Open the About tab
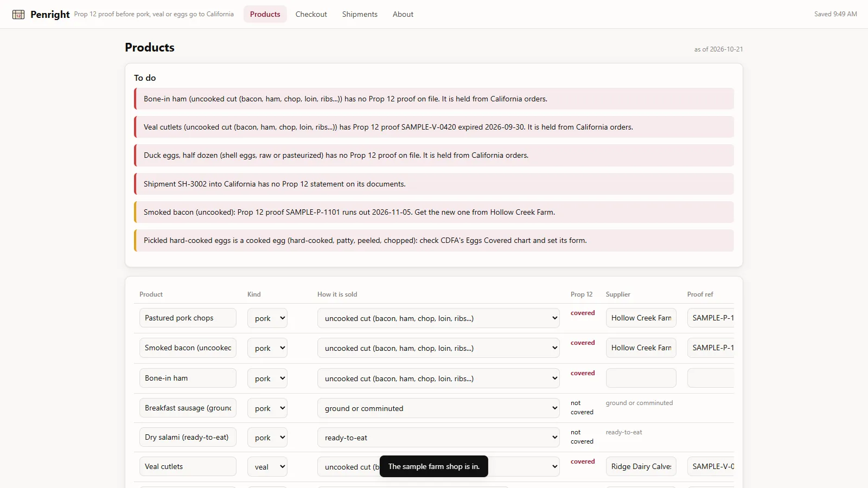Image resolution: width=868 pixels, height=488 pixels. tap(403, 14)
